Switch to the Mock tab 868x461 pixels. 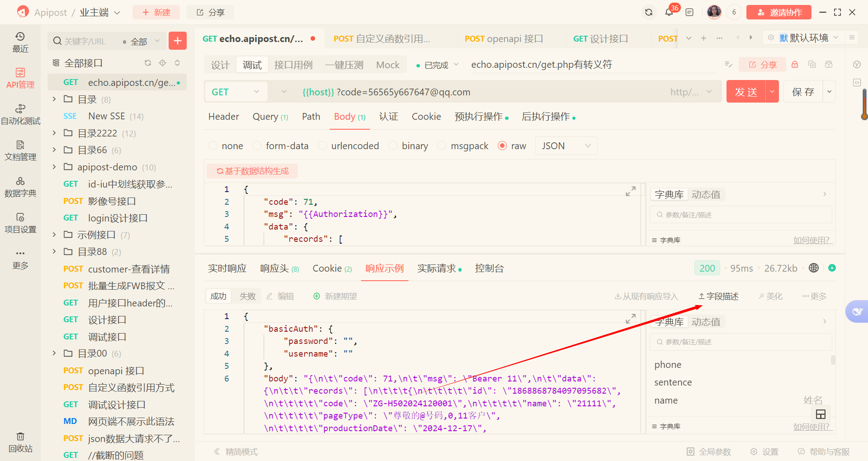pos(388,65)
